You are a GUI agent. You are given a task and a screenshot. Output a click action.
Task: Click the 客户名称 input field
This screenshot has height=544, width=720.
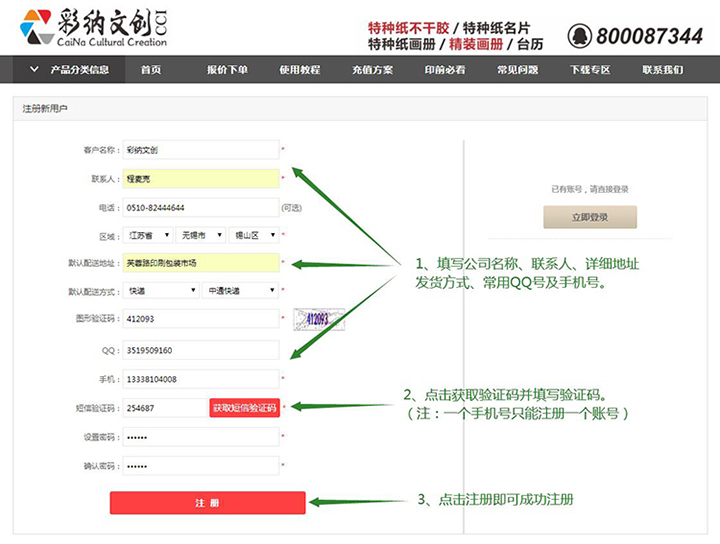pyautogui.click(x=200, y=150)
